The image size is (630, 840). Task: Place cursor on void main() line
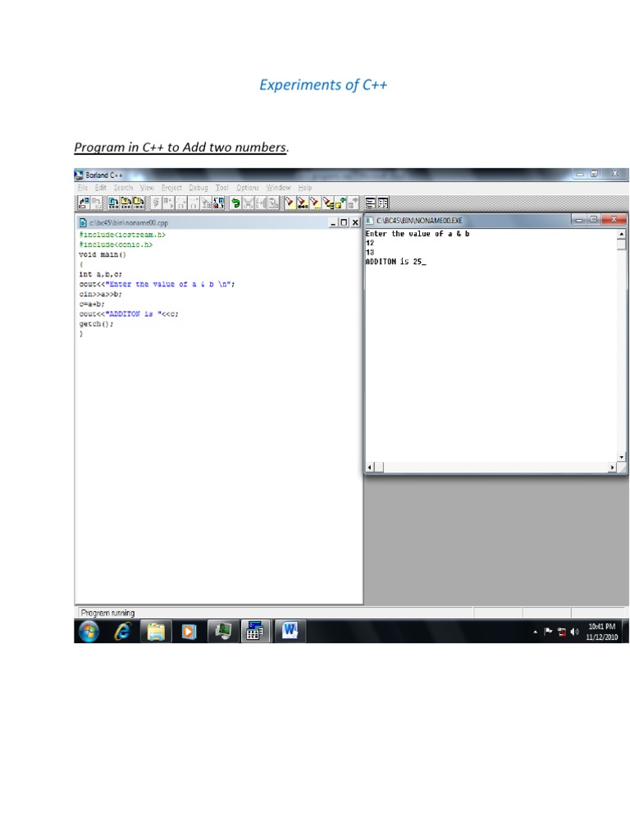pyautogui.click(x=103, y=254)
